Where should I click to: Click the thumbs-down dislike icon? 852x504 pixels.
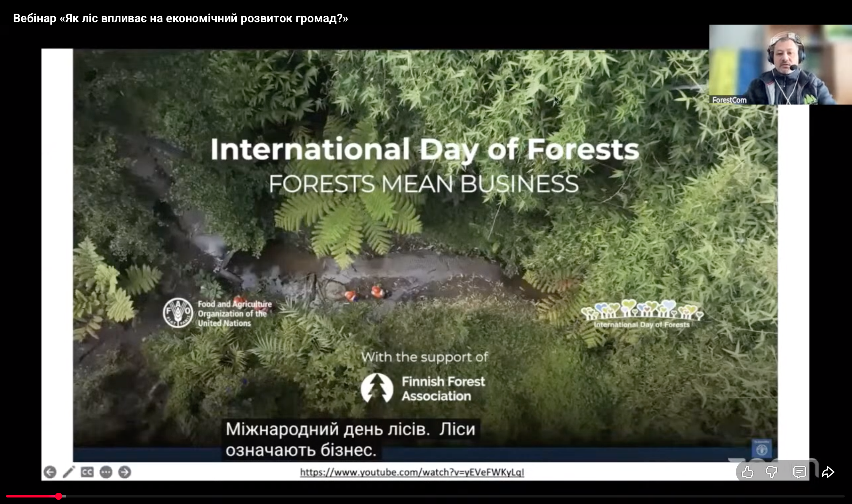[x=771, y=472]
